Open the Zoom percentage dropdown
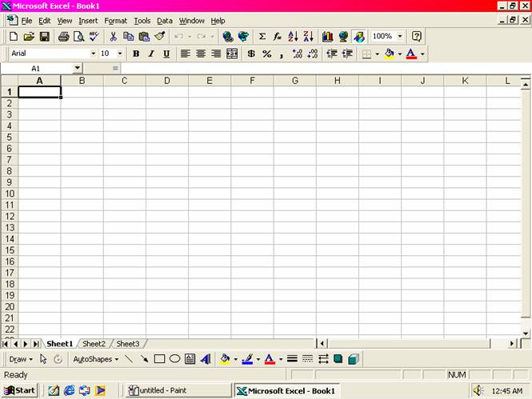 (x=400, y=37)
